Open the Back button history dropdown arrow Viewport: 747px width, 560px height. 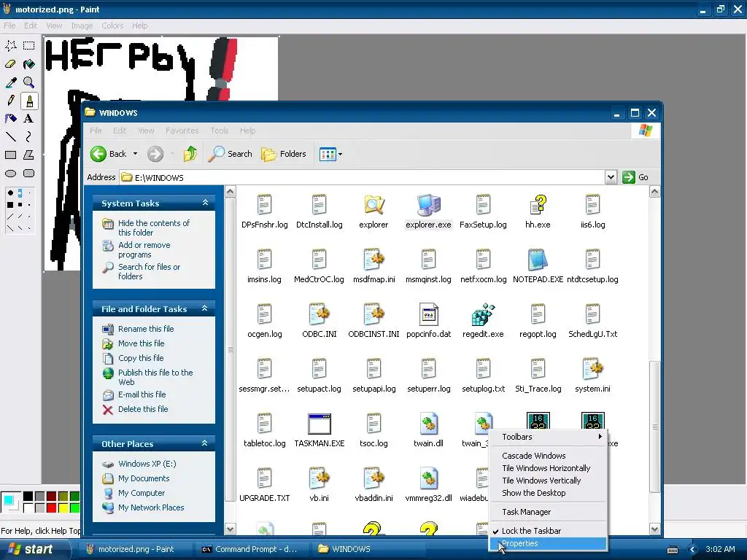(135, 154)
